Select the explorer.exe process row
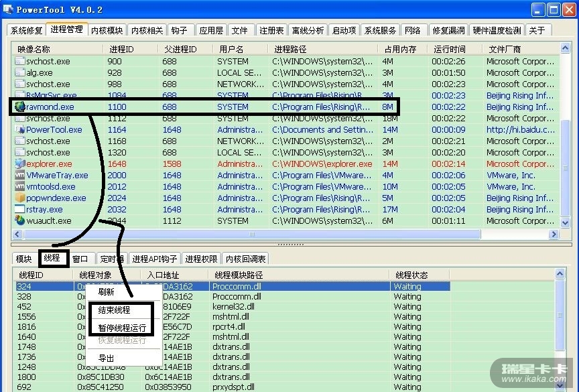 [286, 164]
